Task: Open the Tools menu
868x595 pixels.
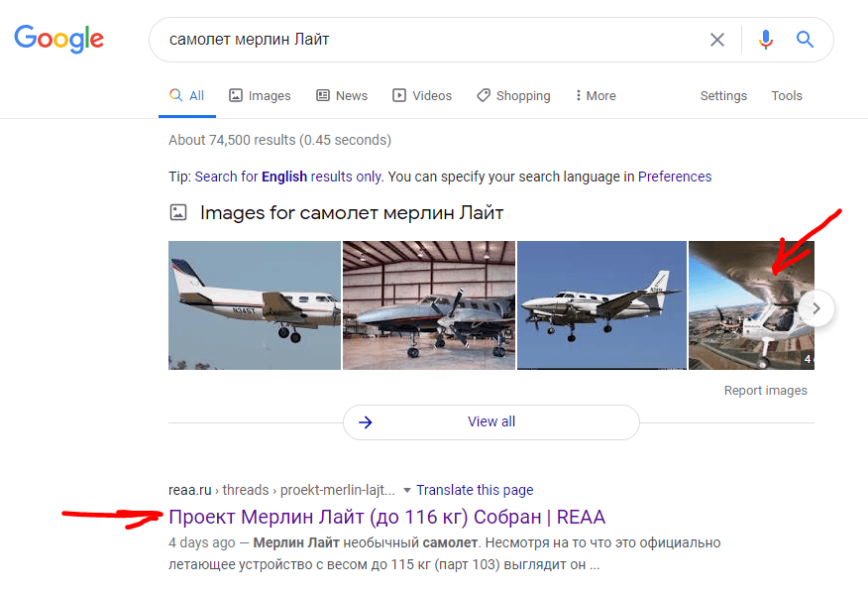Action: [786, 95]
